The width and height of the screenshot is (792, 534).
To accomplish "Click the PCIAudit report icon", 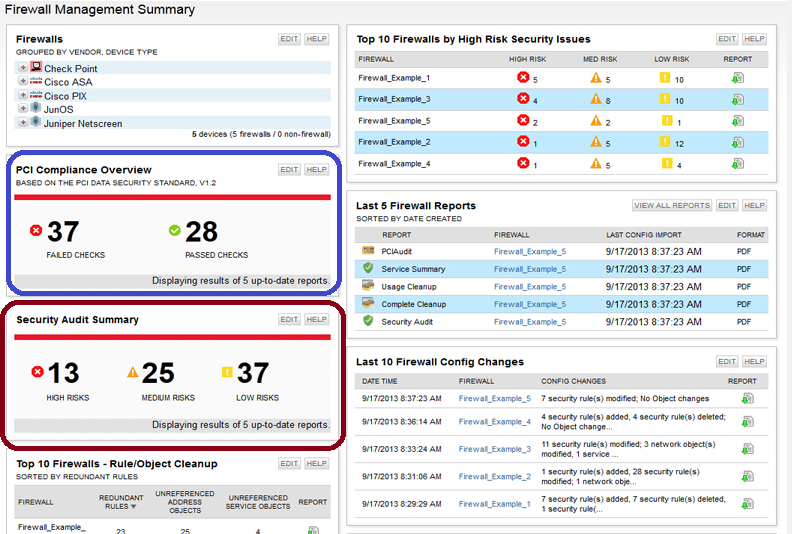I will (x=368, y=251).
